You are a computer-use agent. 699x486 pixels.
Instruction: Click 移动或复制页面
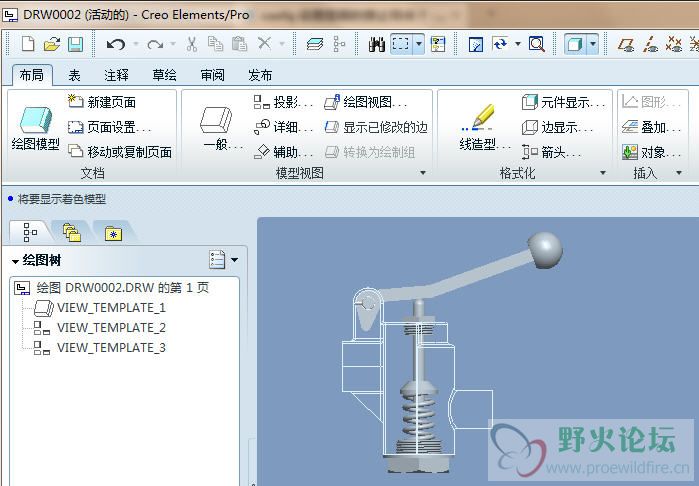120,152
